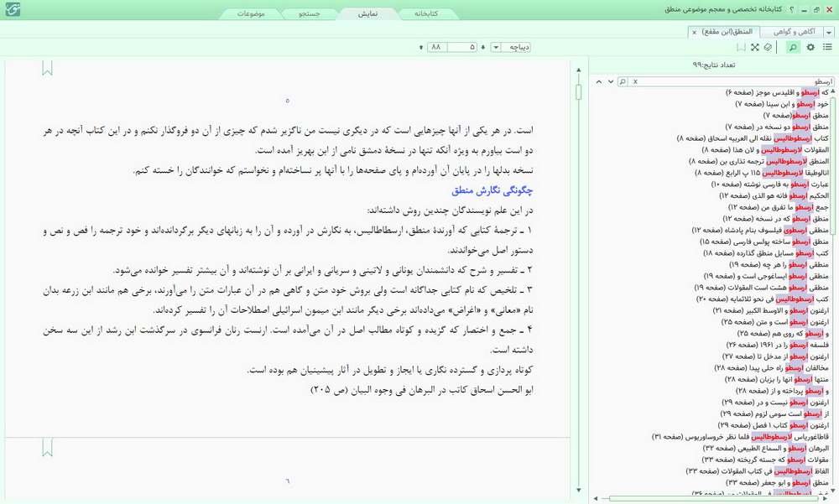Open result 'المنطق لارسطوطالیس ترجمه تذاری بن'
The image size is (839, 504).
click(x=758, y=161)
